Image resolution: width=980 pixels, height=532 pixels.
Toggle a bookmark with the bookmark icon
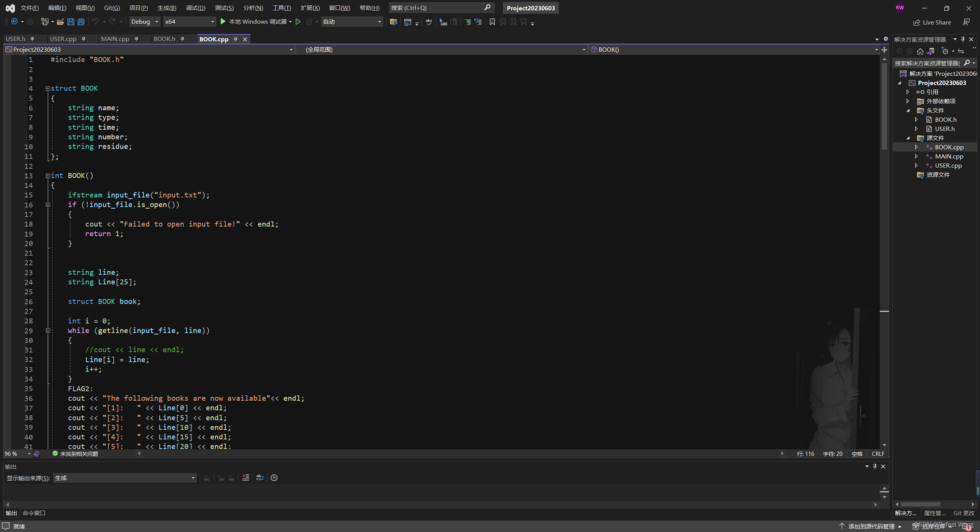pos(492,22)
